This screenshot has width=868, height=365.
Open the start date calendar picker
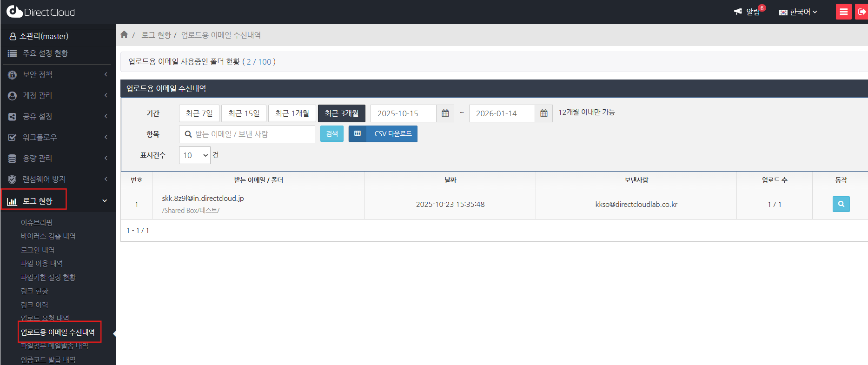(x=445, y=113)
